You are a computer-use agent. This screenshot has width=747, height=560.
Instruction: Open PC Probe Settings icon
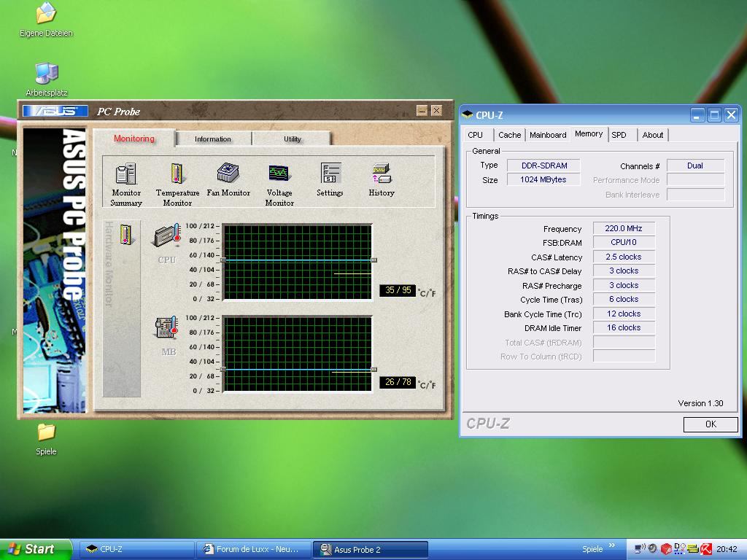[330, 179]
